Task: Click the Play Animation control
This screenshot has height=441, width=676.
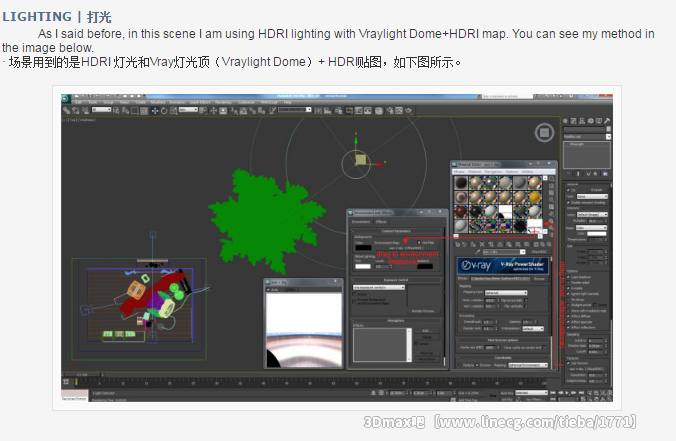Action: click(x=567, y=393)
